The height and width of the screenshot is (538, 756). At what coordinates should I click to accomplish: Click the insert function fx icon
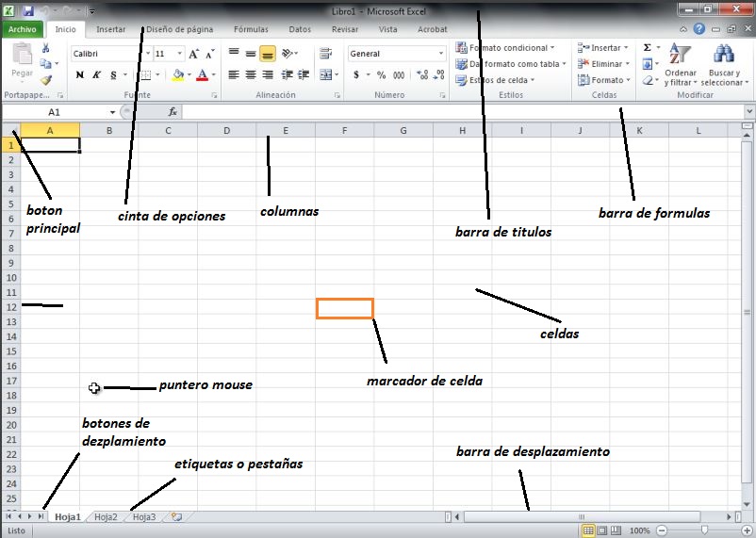coord(173,111)
